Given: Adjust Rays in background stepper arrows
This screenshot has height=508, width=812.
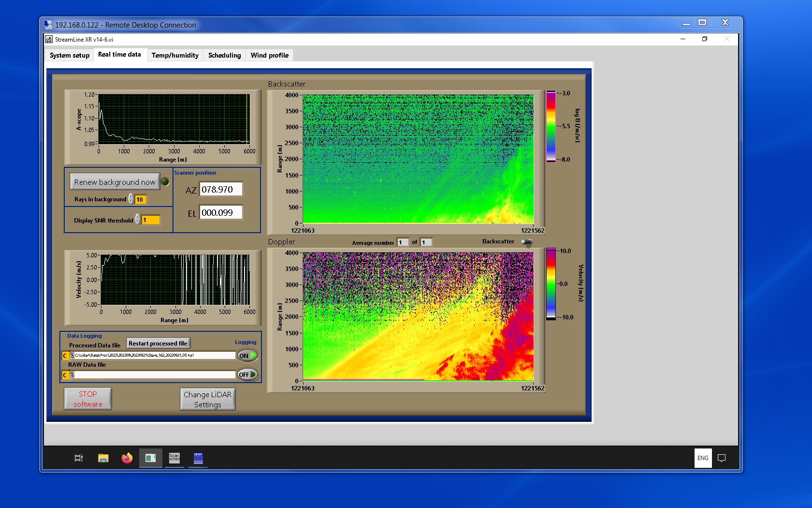Looking at the screenshot, I should click(131, 199).
